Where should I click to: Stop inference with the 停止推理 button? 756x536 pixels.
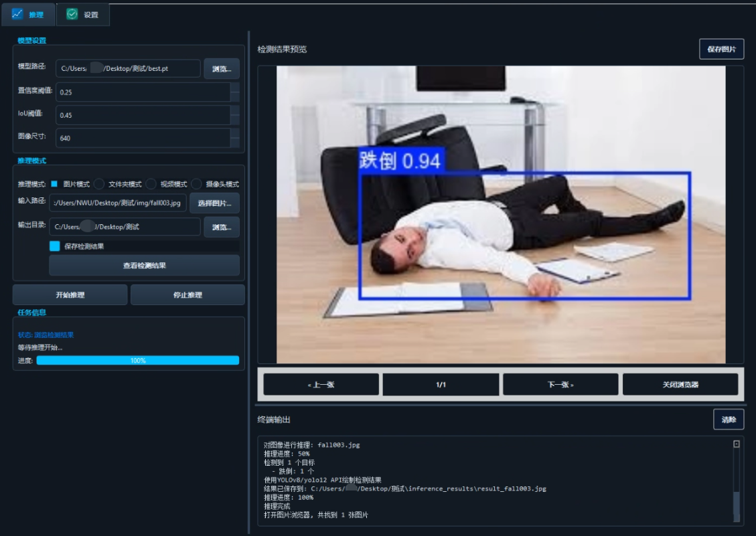click(189, 296)
